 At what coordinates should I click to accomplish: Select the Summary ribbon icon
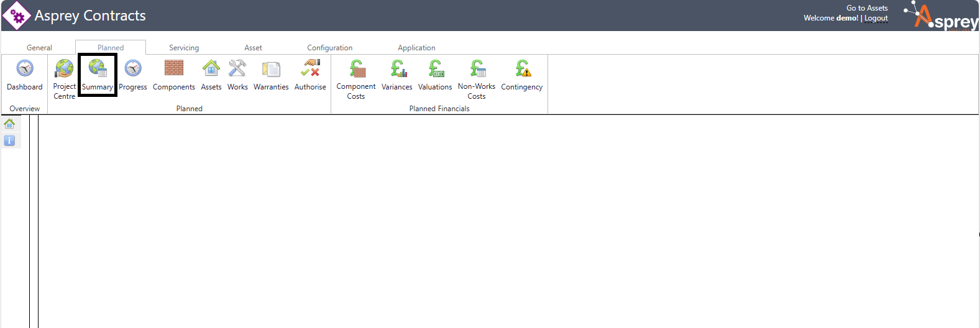click(x=98, y=68)
